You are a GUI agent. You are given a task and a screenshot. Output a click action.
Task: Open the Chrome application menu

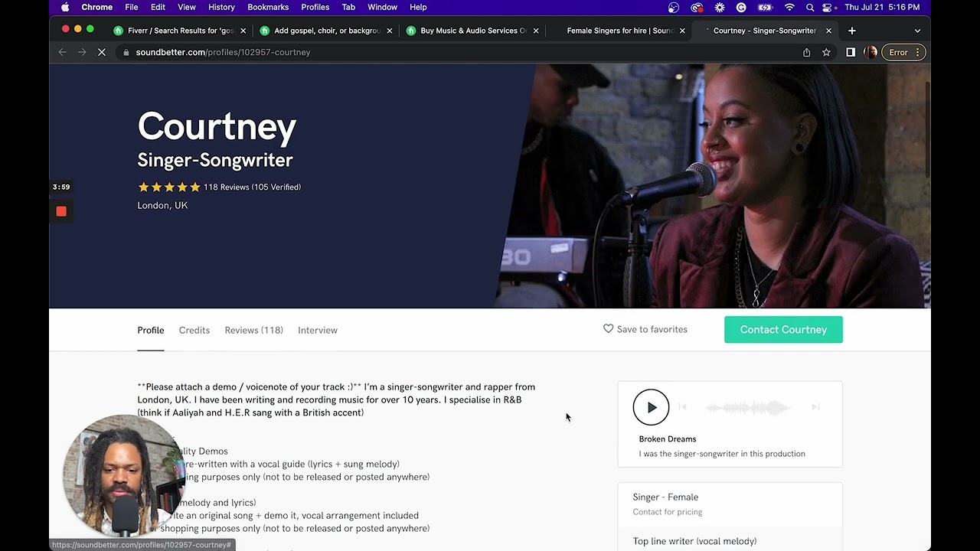[x=97, y=7]
